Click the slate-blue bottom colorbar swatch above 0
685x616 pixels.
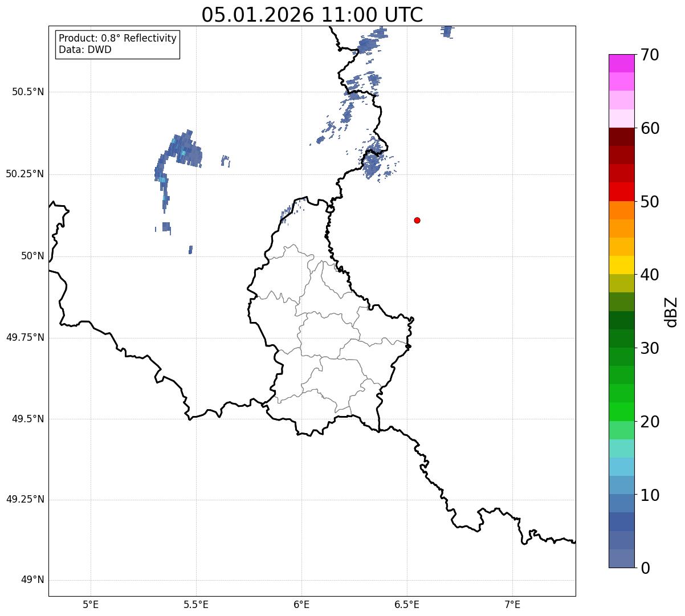pos(622,558)
